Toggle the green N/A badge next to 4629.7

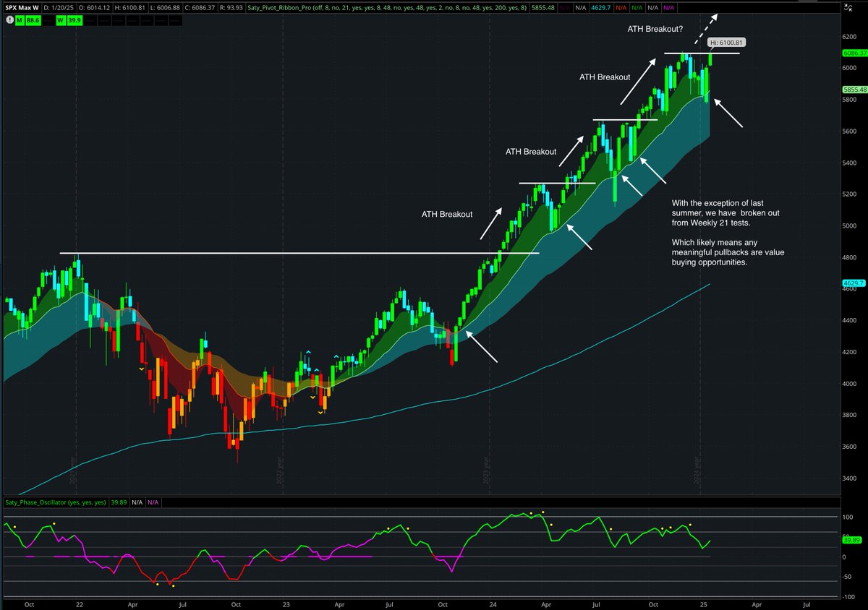(637, 7)
